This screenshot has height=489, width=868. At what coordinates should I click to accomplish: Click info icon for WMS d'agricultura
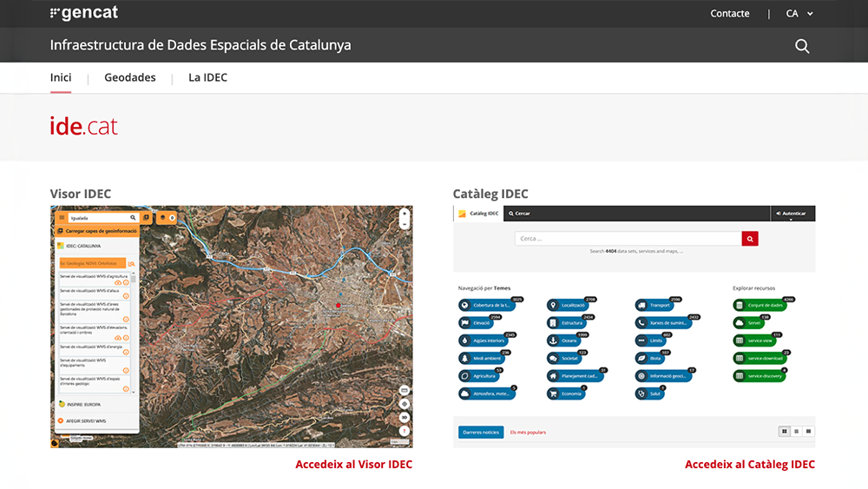(126, 282)
